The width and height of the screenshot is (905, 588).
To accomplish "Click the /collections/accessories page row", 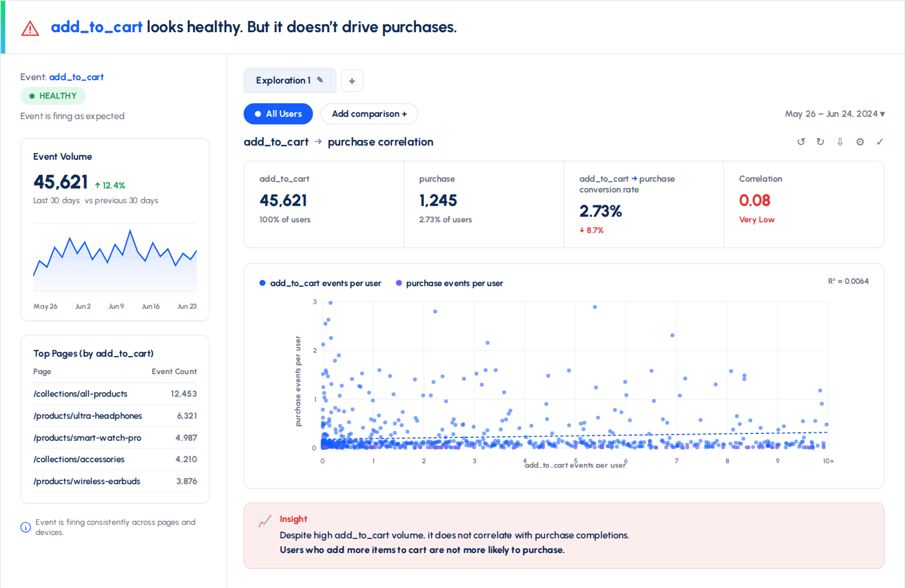I will pos(115,459).
